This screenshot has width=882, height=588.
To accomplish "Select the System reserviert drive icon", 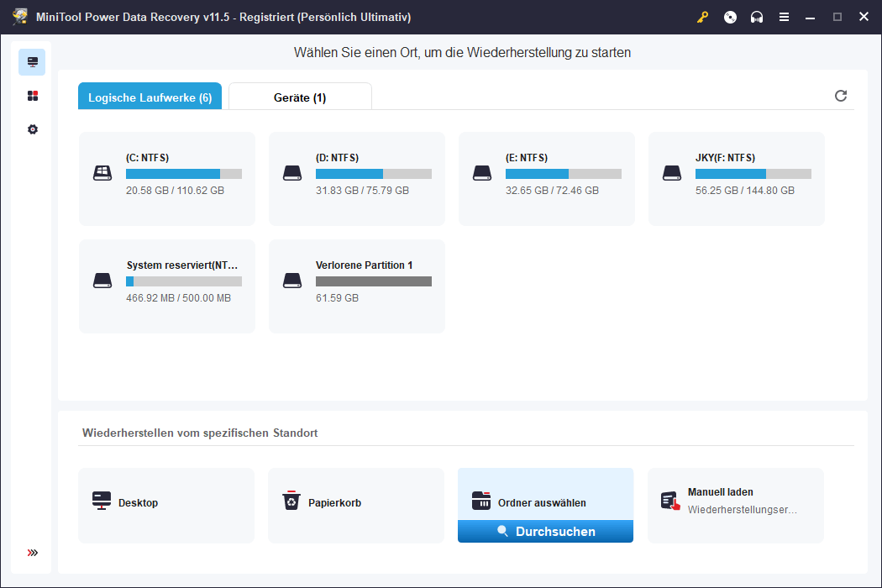I will pos(102,281).
